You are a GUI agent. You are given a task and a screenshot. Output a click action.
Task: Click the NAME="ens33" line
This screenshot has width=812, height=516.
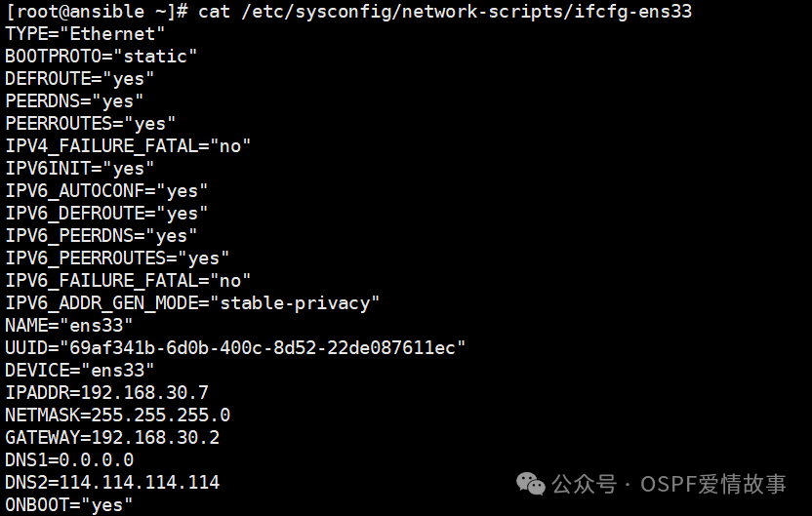[69, 326]
